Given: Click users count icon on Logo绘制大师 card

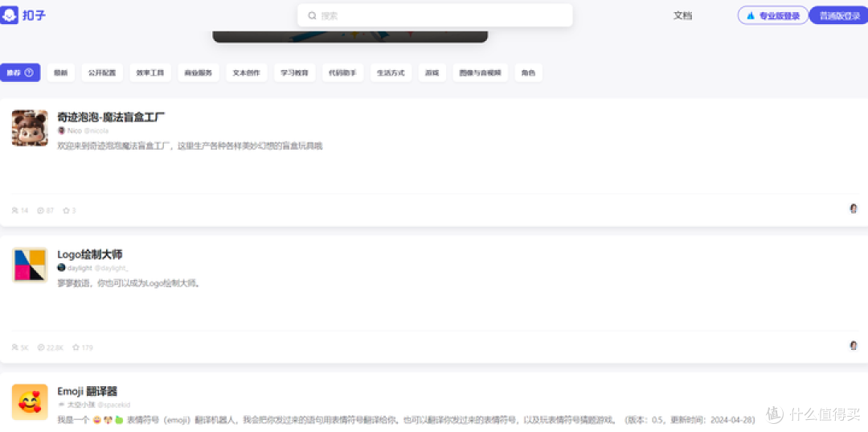Looking at the screenshot, I should tap(15, 348).
